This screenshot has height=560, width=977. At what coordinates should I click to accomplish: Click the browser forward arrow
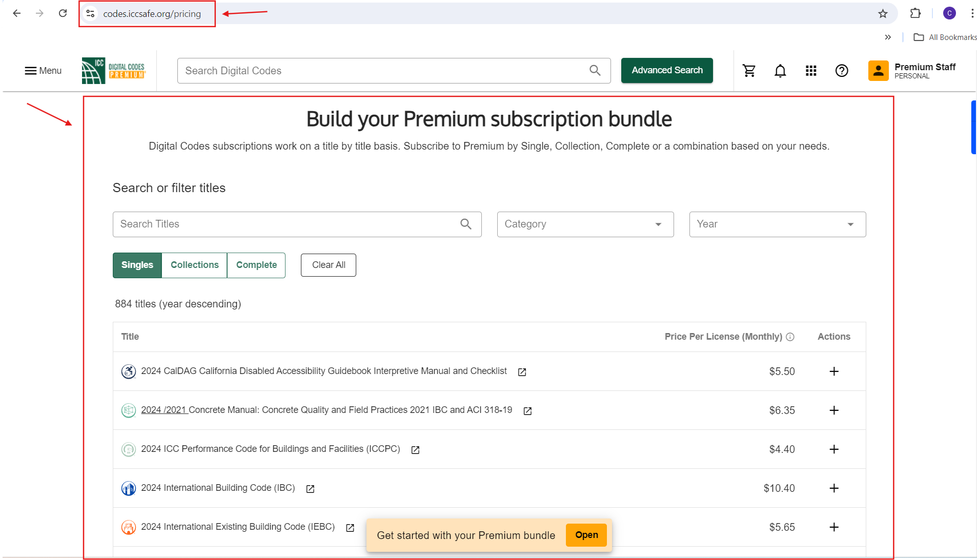39,13
